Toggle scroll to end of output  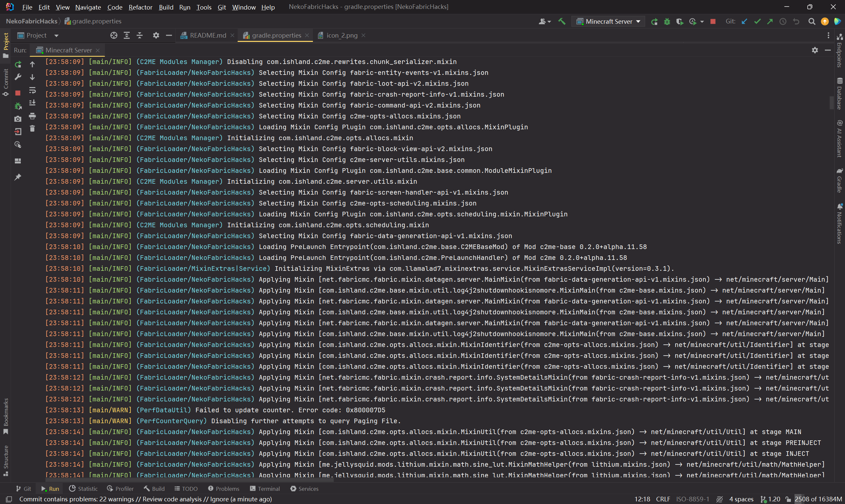point(32,103)
